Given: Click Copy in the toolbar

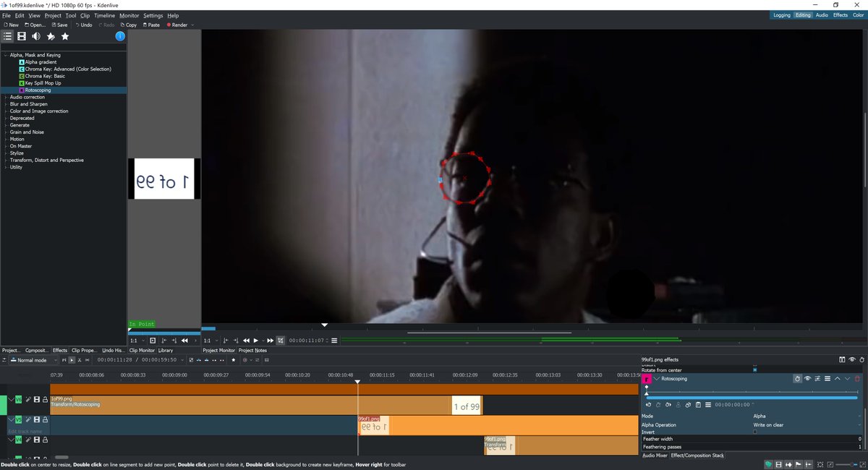Looking at the screenshot, I should coord(127,25).
